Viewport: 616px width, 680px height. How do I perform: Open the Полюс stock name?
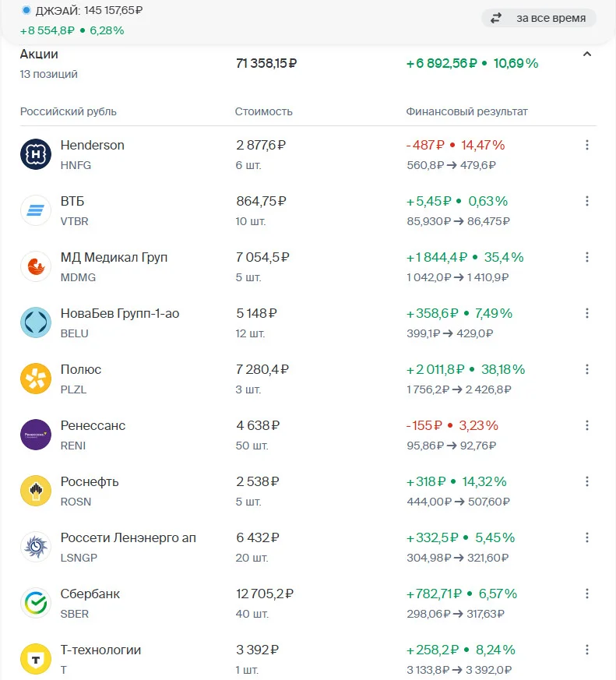pos(81,369)
